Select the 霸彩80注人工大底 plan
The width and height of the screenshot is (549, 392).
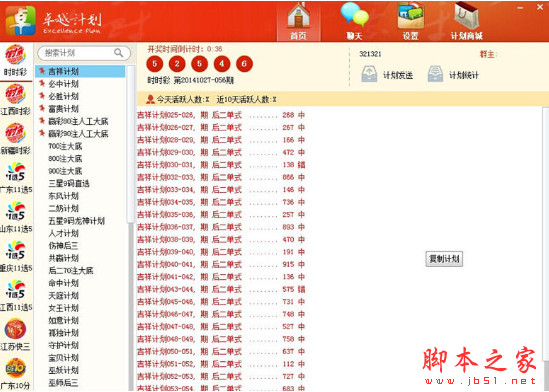78,121
